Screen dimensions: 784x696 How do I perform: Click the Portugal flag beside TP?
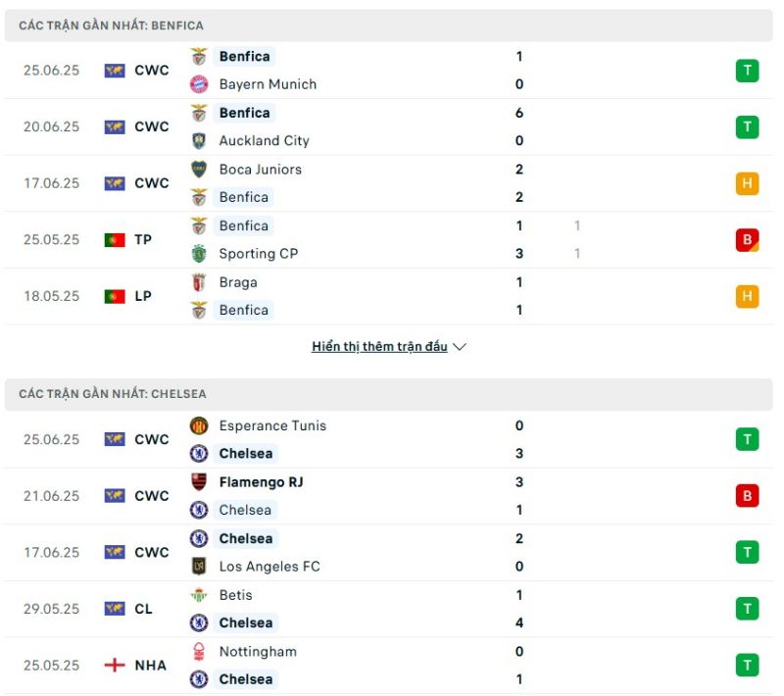click(115, 239)
